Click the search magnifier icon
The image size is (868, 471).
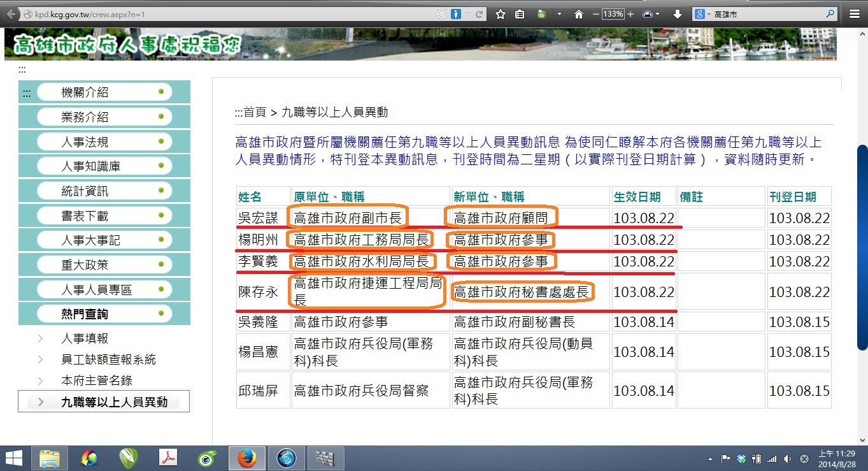[830, 13]
